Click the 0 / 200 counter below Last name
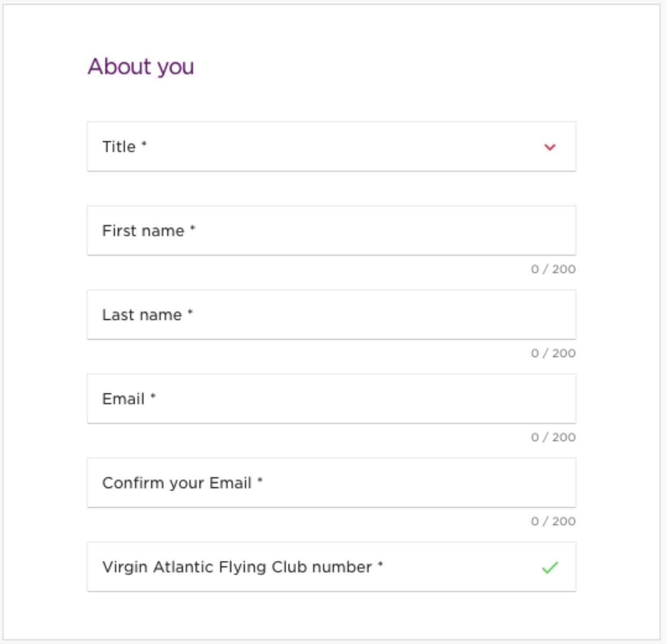Screen dimensions: 668x644 [553, 353]
